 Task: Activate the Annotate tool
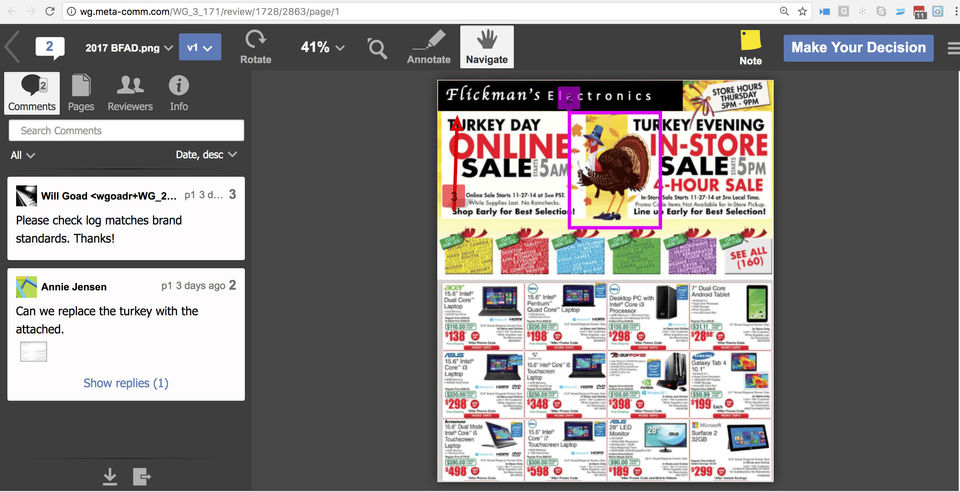pos(429,48)
